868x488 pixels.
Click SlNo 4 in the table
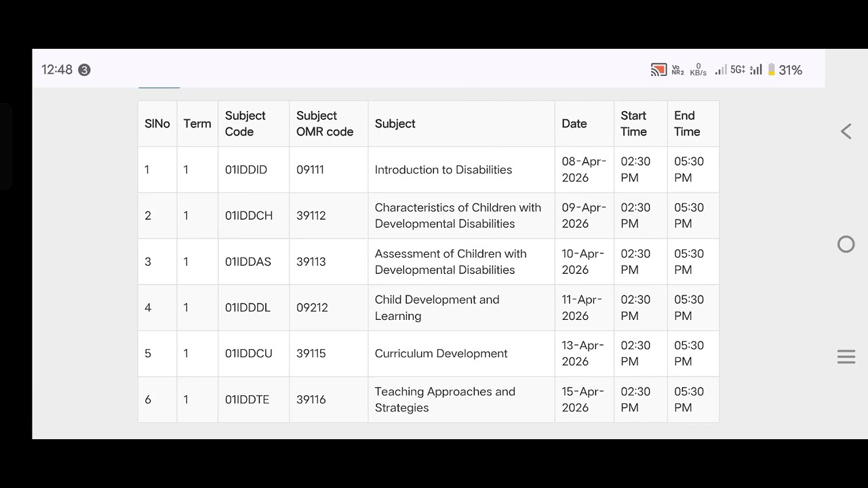point(148,308)
